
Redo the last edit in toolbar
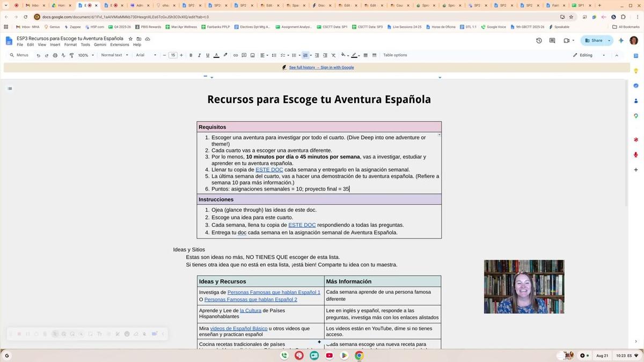(x=47, y=55)
